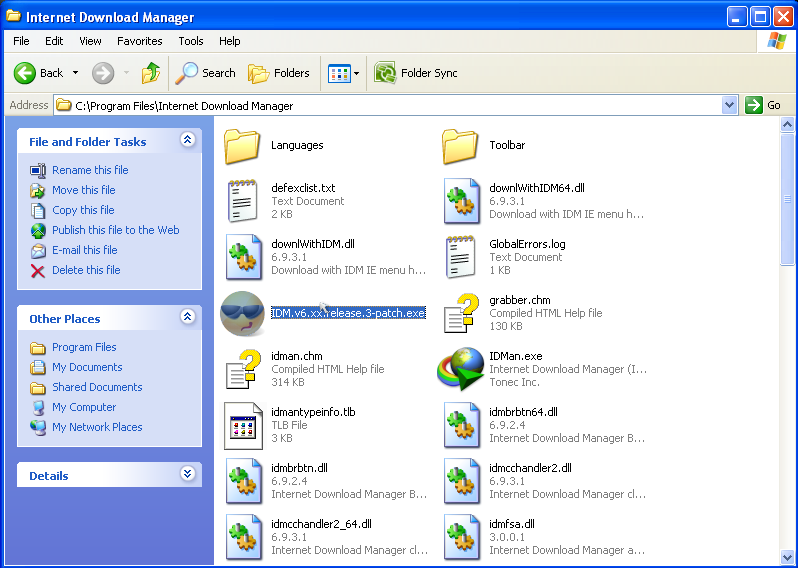This screenshot has height=568, width=798.
Task: Open the Favorites menu
Action: tap(139, 41)
